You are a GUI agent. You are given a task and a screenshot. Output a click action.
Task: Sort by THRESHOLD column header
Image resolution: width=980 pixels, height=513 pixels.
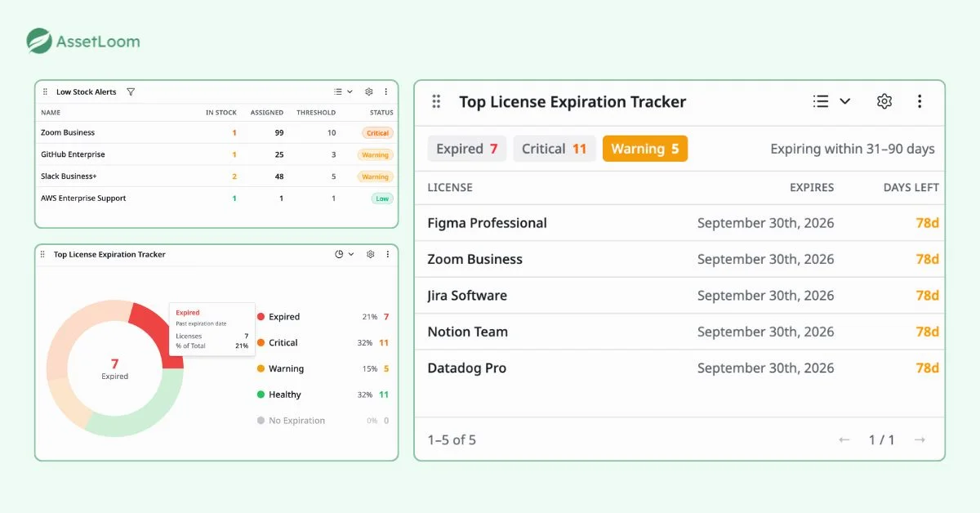316,113
